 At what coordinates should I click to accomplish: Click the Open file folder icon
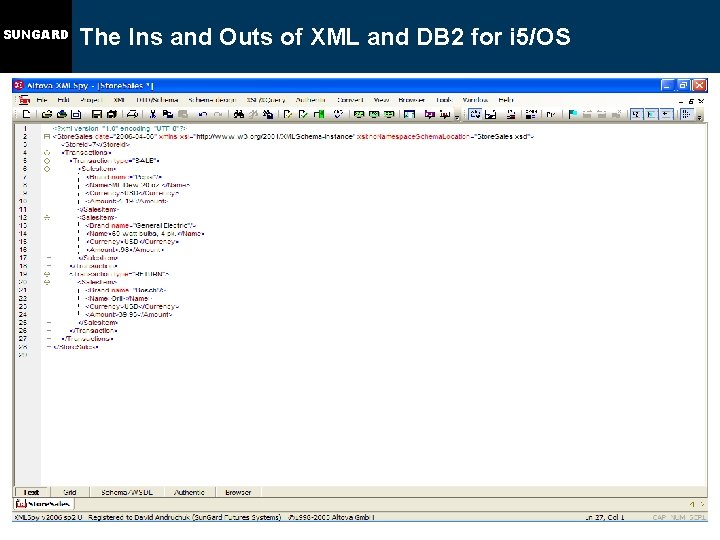[x=46, y=114]
